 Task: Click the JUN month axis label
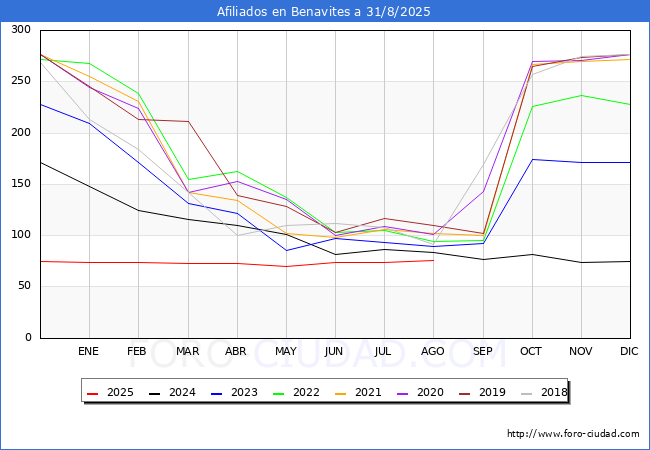pos(334,351)
